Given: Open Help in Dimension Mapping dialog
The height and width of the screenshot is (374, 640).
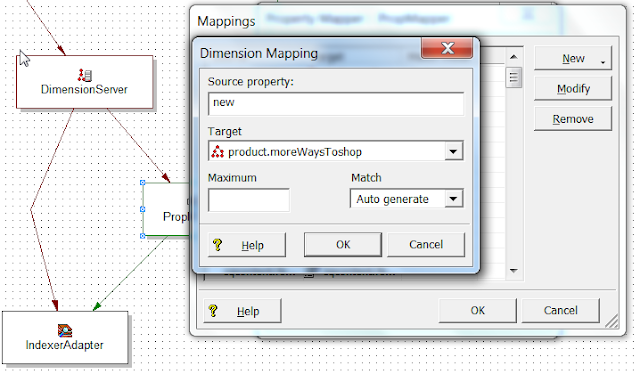Looking at the screenshot, I should click(x=247, y=245).
